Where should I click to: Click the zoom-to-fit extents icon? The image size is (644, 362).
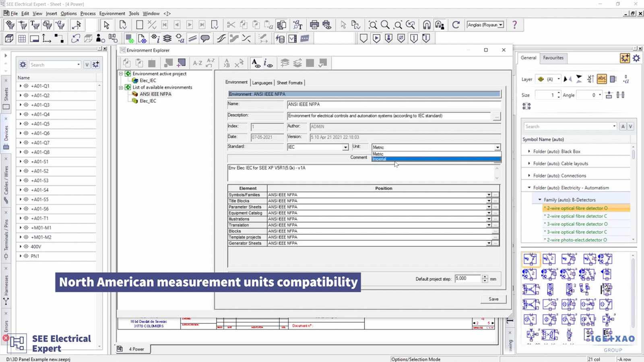click(373, 25)
